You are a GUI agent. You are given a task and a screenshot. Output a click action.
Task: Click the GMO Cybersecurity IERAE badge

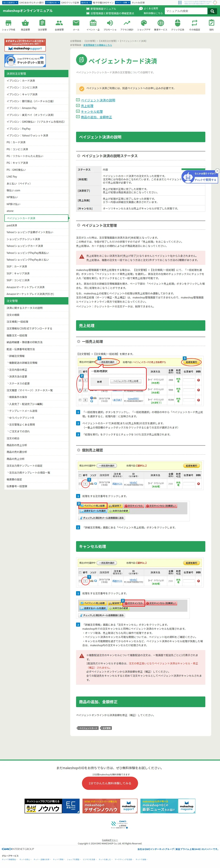point(119,824)
